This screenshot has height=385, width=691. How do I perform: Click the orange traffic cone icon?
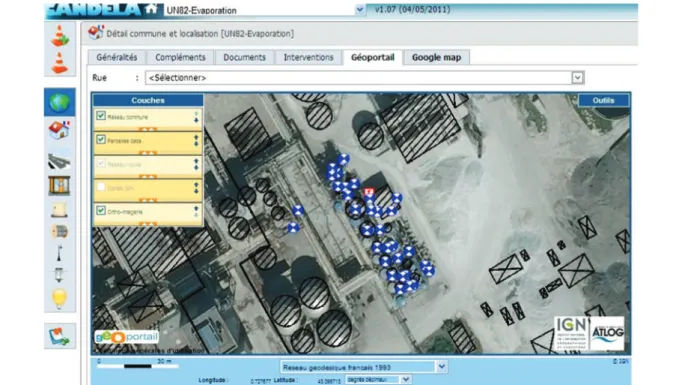click(x=59, y=63)
